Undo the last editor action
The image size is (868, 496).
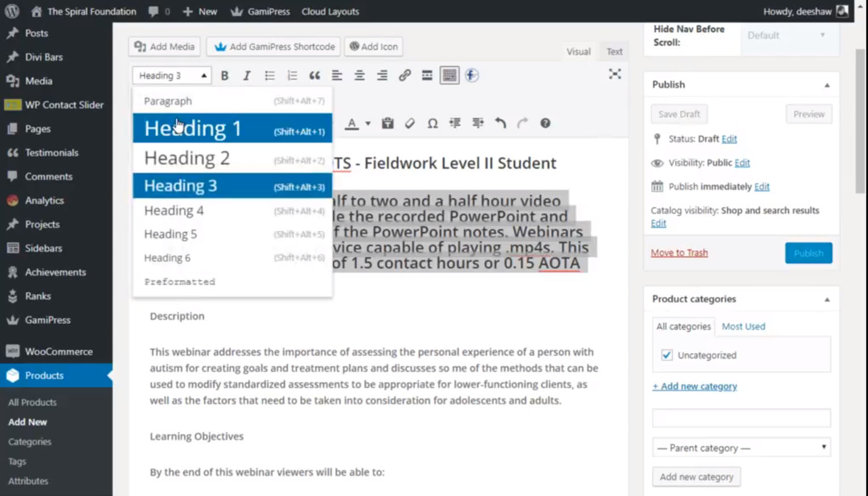[x=500, y=123]
